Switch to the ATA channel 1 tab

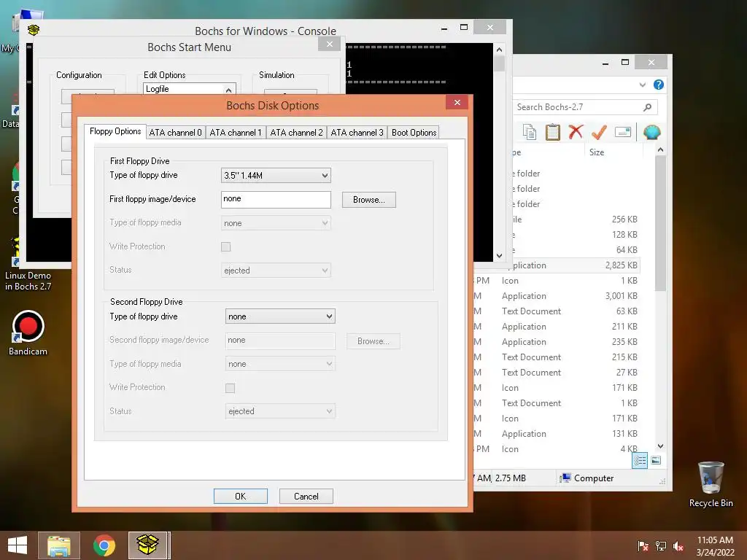click(x=236, y=133)
